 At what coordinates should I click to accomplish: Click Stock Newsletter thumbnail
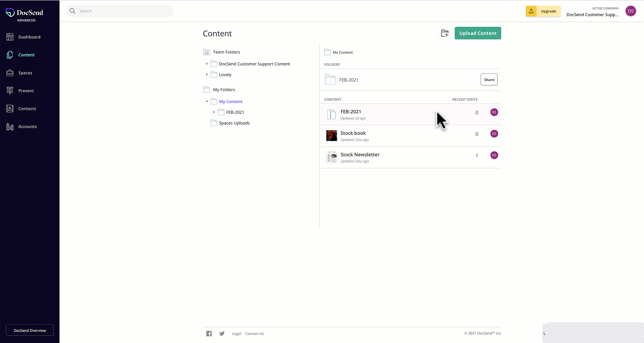click(331, 157)
